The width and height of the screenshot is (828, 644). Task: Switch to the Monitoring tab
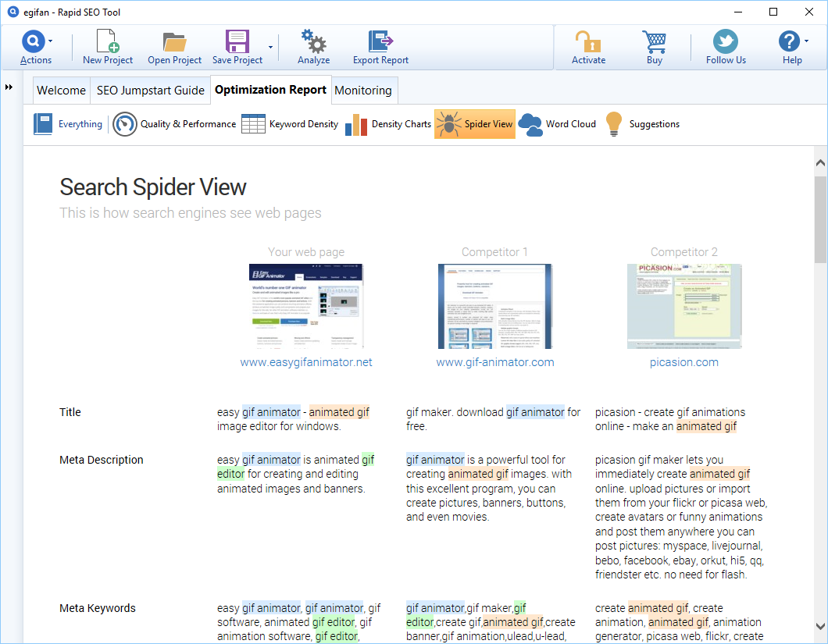[x=363, y=91]
